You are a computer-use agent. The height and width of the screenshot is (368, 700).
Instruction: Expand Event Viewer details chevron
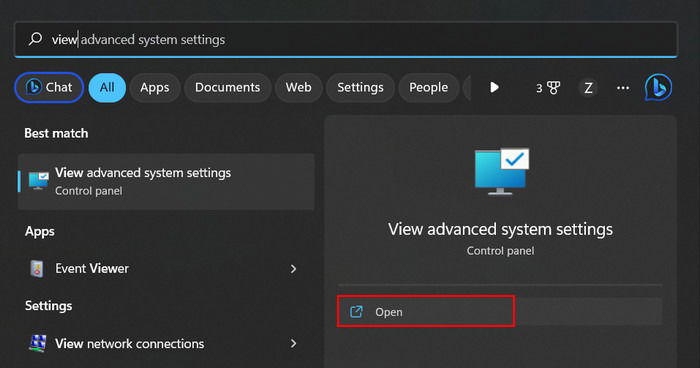tap(293, 269)
